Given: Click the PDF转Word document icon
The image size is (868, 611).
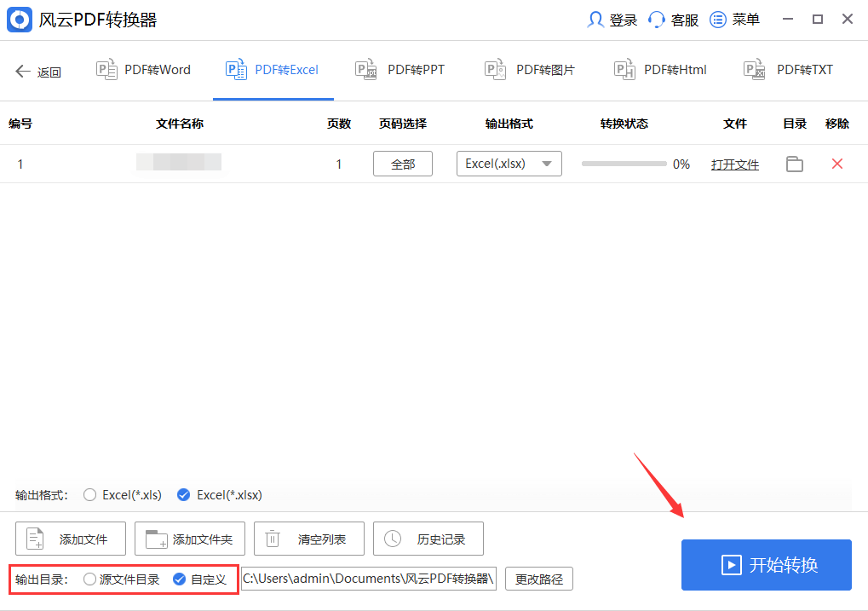Looking at the screenshot, I should (106, 70).
